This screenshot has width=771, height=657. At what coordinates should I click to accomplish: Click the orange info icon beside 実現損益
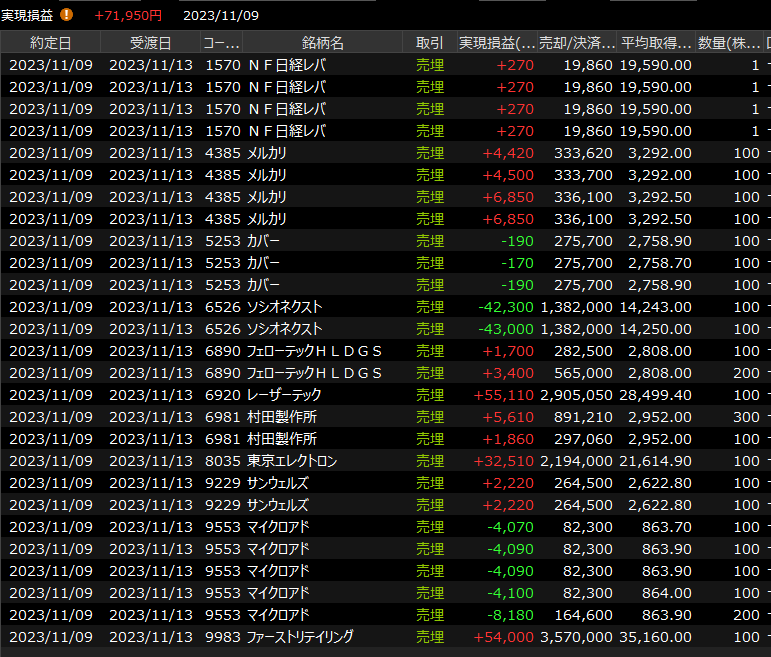tap(67, 15)
